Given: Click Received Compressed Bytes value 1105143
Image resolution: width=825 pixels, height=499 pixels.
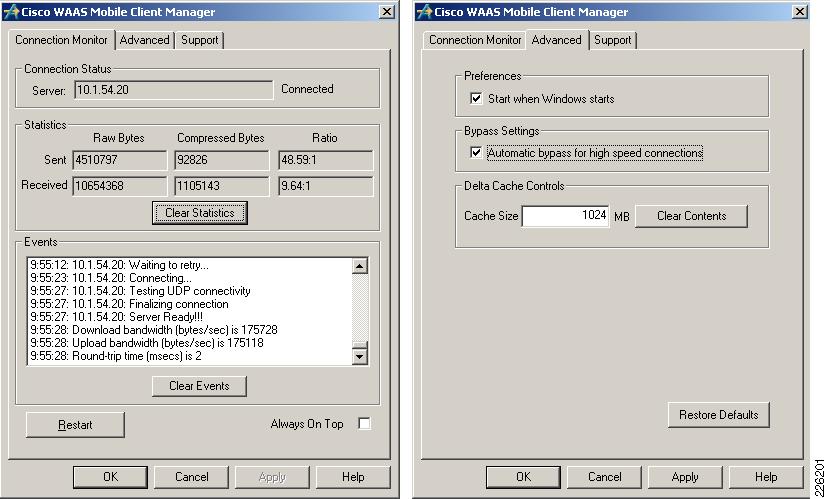Looking at the screenshot, I should point(222,186).
